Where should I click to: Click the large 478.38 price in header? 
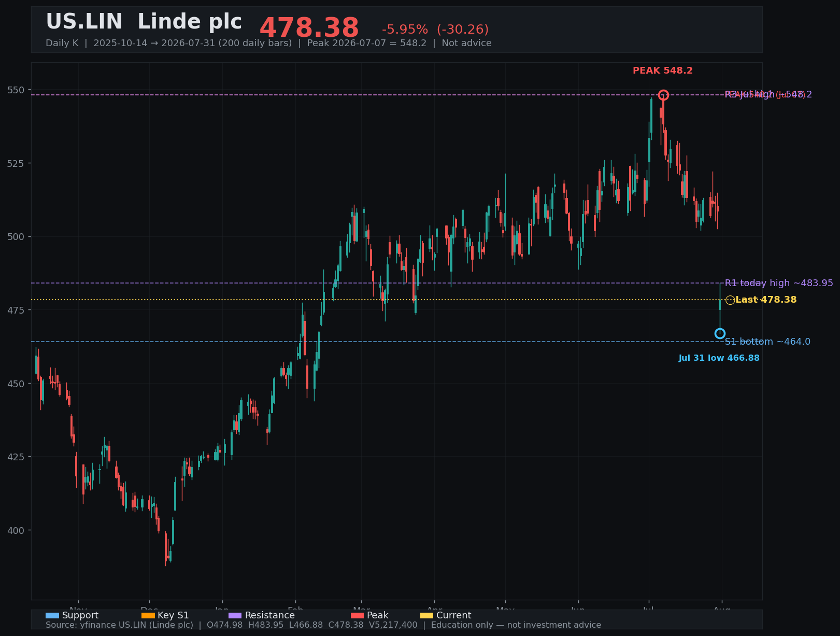tap(309, 28)
